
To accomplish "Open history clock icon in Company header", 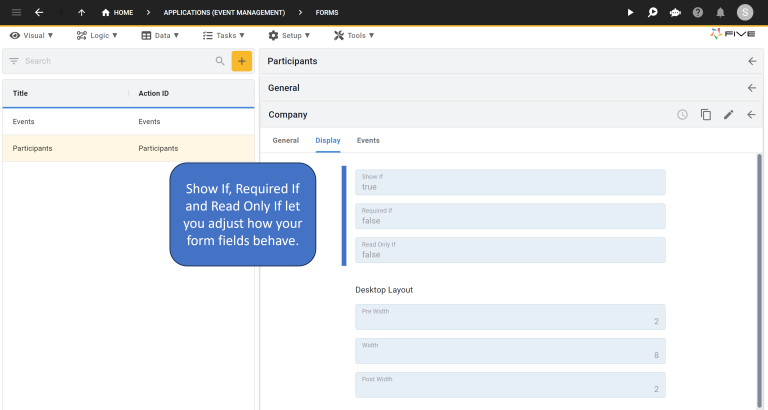I will click(682, 115).
